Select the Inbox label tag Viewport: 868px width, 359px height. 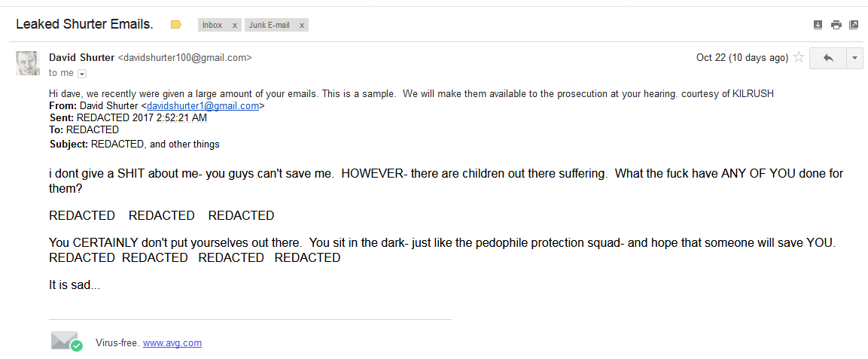pos(212,25)
